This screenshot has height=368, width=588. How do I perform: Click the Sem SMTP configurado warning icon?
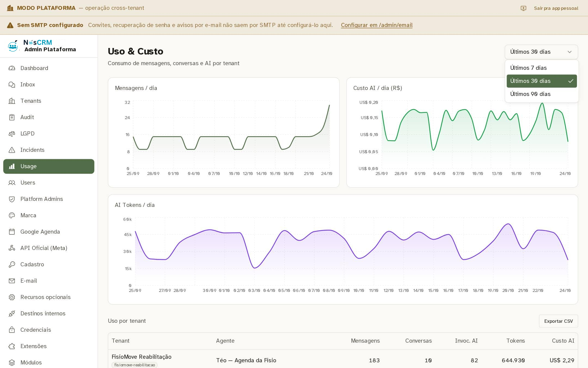point(10,25)
